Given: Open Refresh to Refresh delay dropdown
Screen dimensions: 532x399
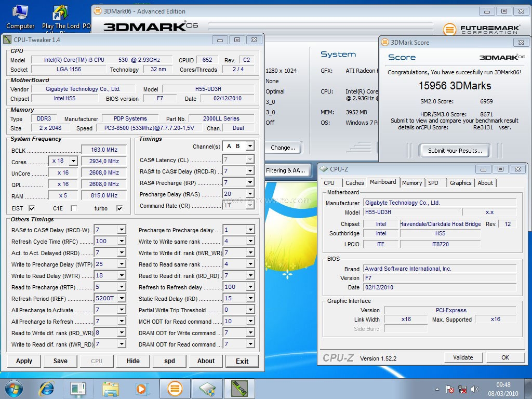Looking at the screenshot, I should pos(250,287).
